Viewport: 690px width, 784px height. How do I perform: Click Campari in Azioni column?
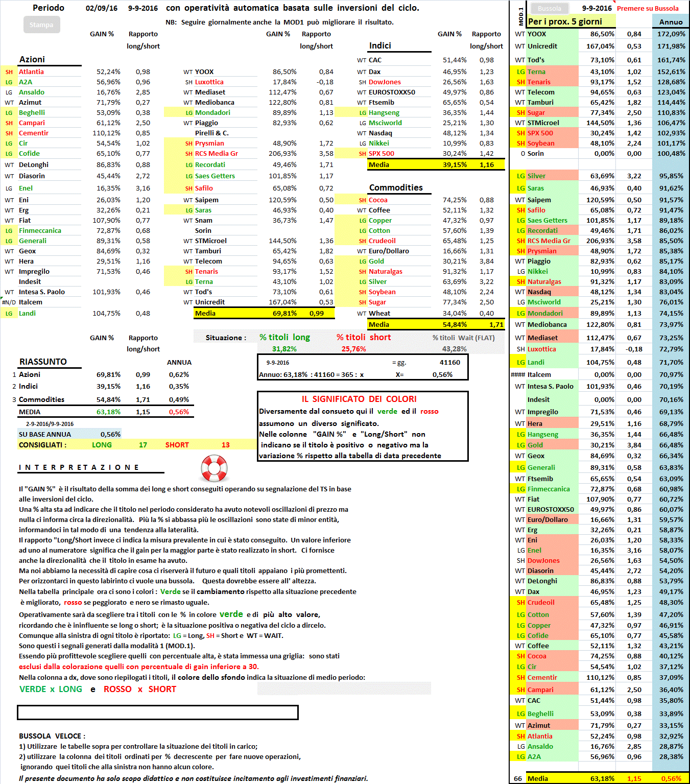tap(32, 123)
